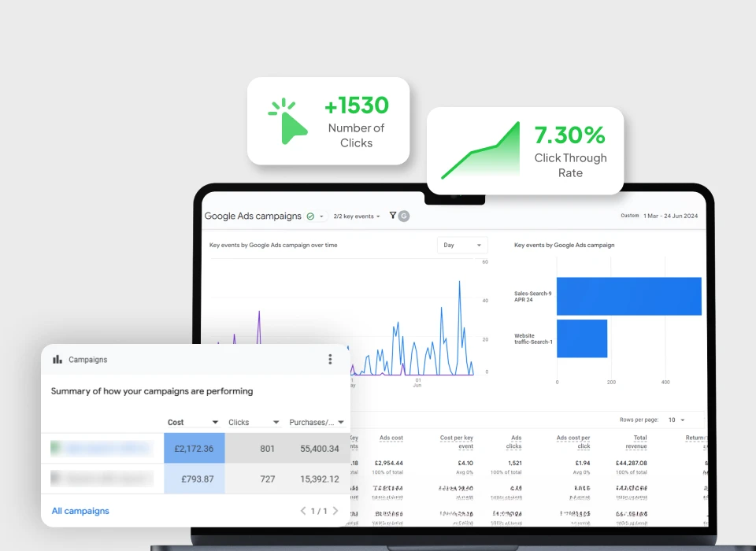
Task: Select the 727 clicks value
Action: click(x=267, y=479)
